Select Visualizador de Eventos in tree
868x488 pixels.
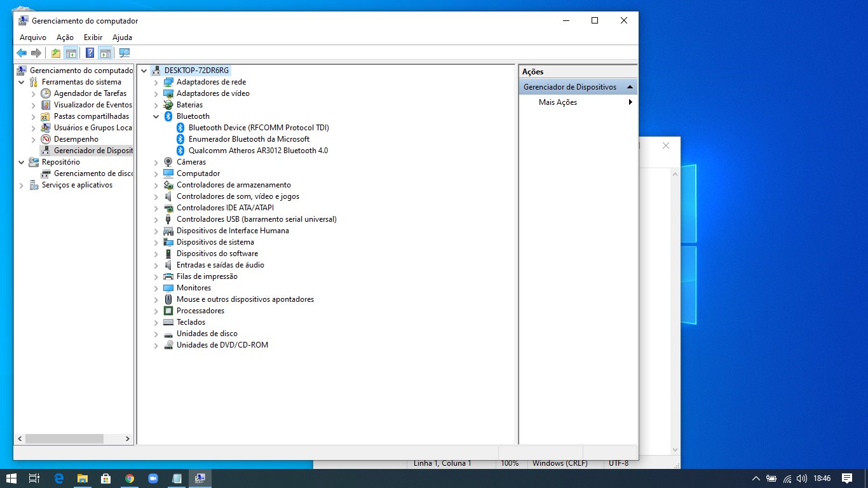[x=93, y=105]
